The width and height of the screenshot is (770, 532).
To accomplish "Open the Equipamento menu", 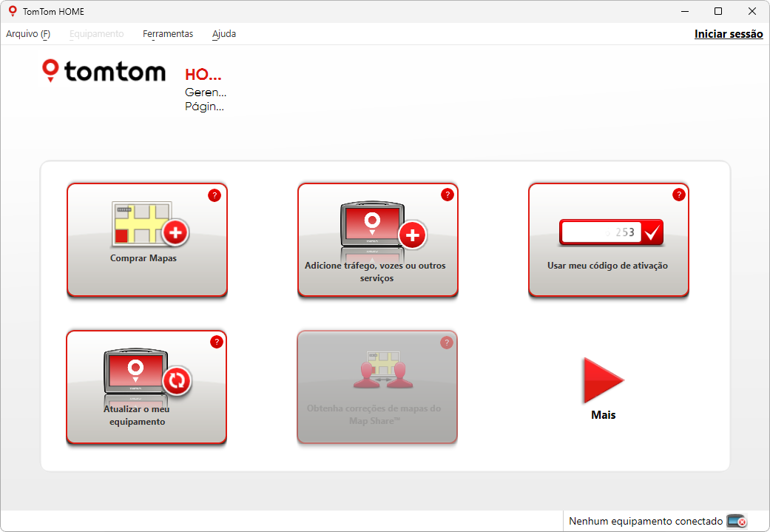I will (96, 34).
